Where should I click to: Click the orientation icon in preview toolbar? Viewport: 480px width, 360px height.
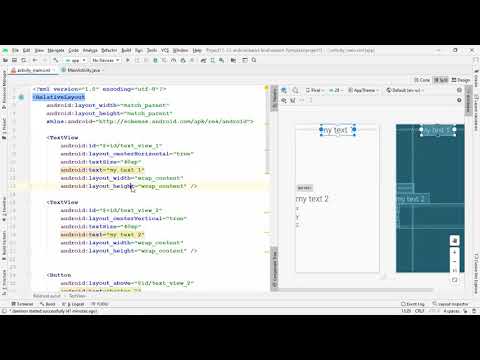pyautogui.click(x=295, y=90)
